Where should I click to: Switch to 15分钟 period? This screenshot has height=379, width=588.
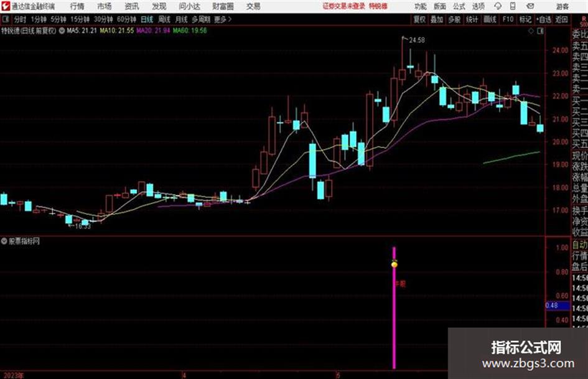click(80, 19)
